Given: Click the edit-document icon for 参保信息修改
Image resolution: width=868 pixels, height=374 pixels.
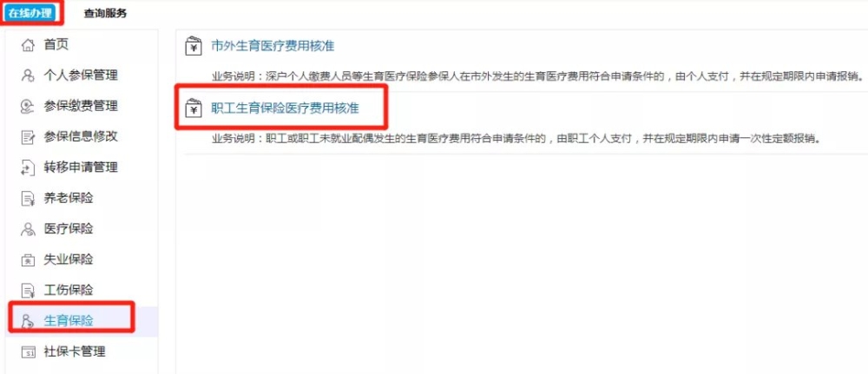Looking at the screenshot, I should (x=28, y=137).
